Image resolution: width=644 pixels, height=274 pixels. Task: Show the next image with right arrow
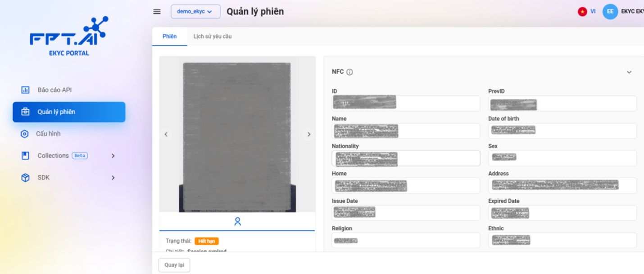308,134
